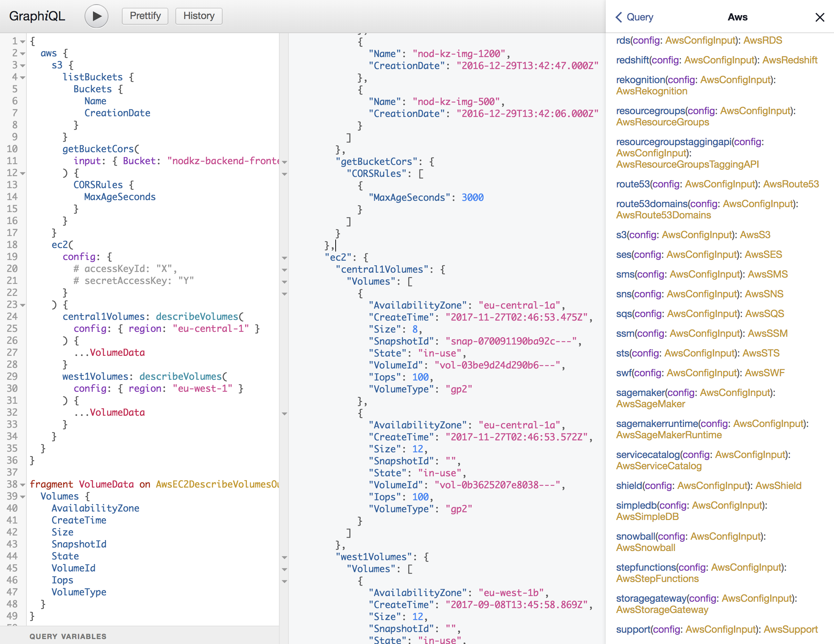Open the History panel
Image resolution: width=834 pixels, height=644 pixels.
[199, 16]
